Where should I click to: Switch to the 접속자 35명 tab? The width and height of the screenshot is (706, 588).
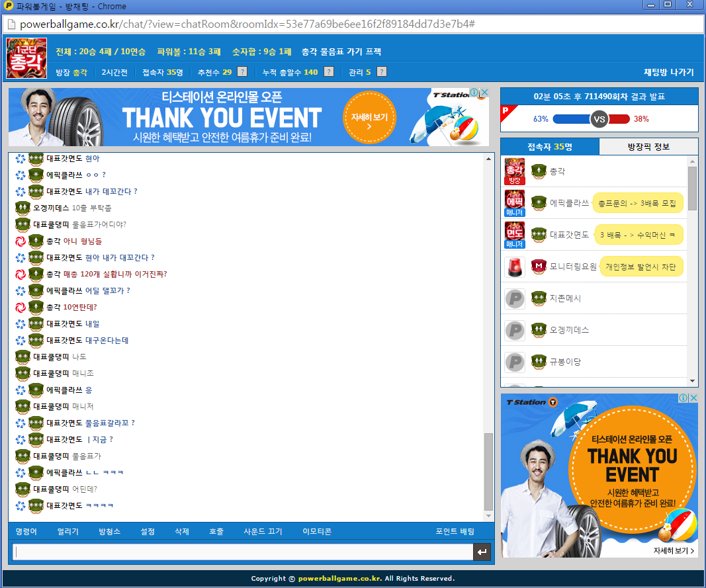(550, 147)
